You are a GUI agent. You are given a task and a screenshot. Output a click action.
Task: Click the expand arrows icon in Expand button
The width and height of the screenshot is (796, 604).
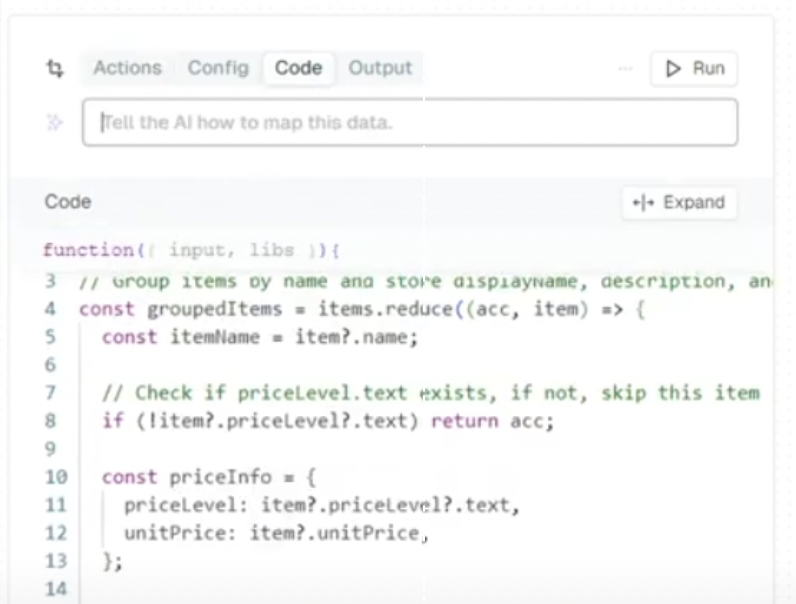click(642, 203)
